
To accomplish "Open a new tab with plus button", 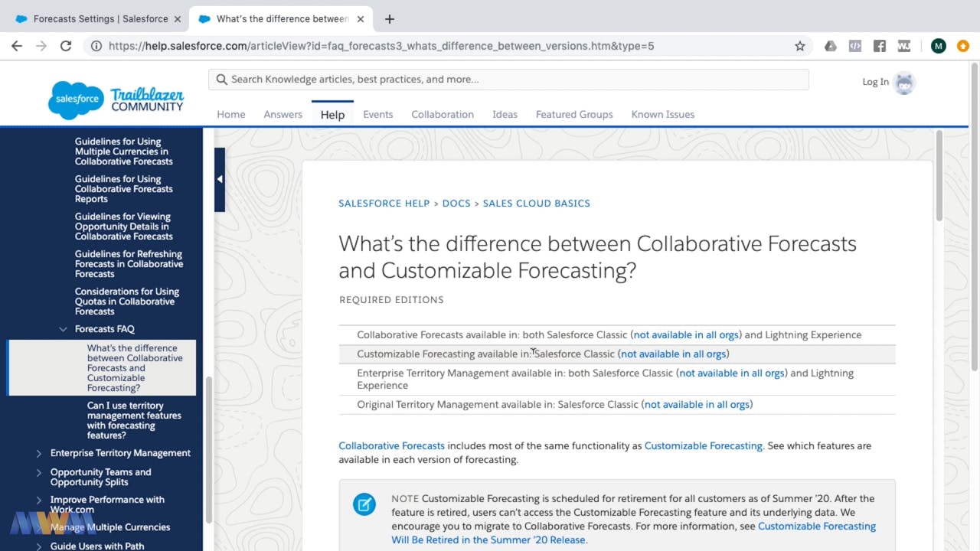I will (x=390, y=18).
